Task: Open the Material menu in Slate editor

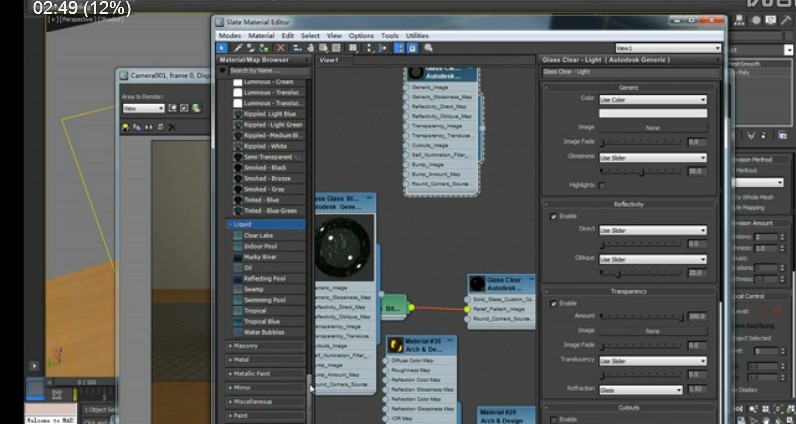Action: [260, 36]
